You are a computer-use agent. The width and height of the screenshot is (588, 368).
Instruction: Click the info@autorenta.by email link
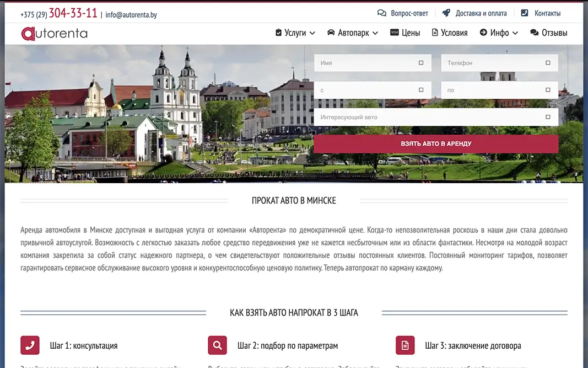click(x=131, y=15)
